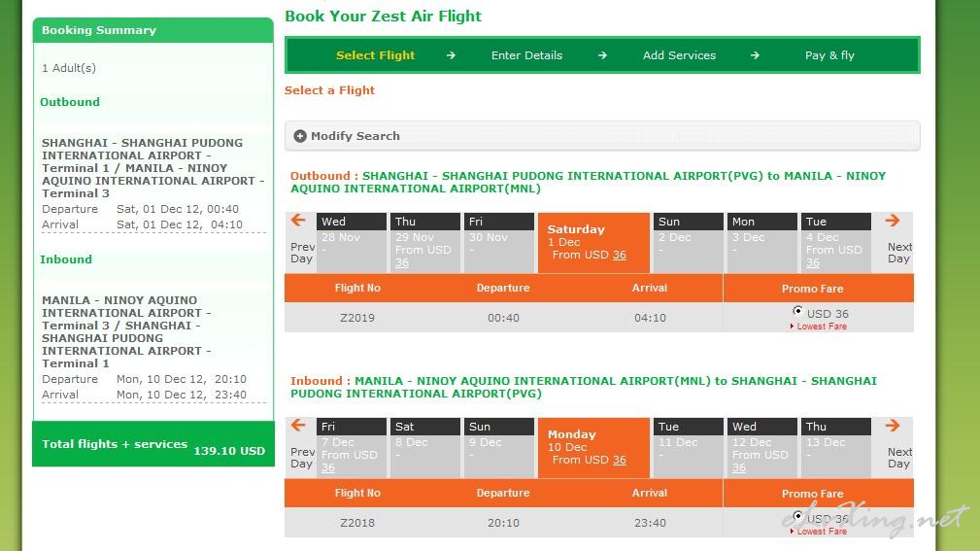Click outbound flight number Z2019
980x551 pixels.
coord(357,318)
